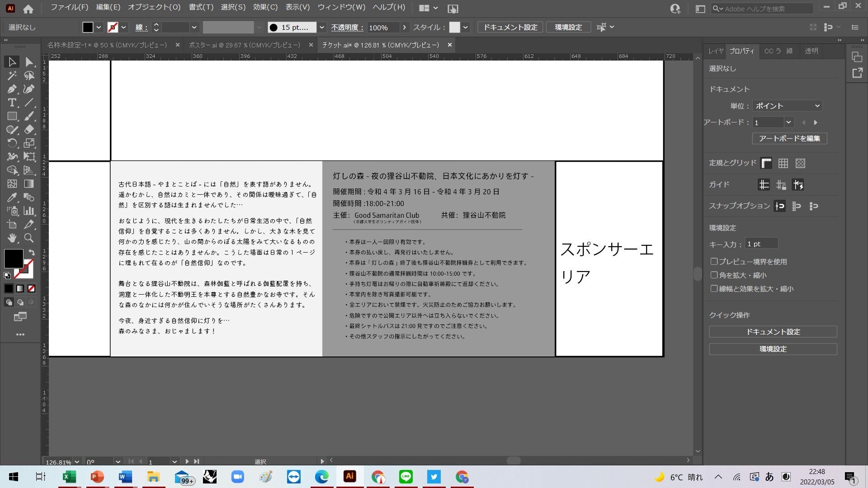Image resolution: width=868 pixels, height=488 pixels.
Task: Open the zoom level dropdown
Action: tap(77, 462)
